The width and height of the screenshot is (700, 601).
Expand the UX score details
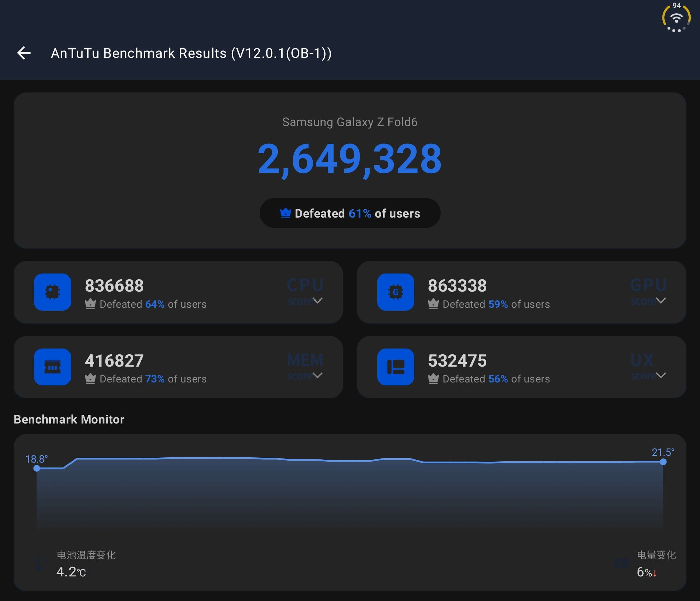pos(661,375)
